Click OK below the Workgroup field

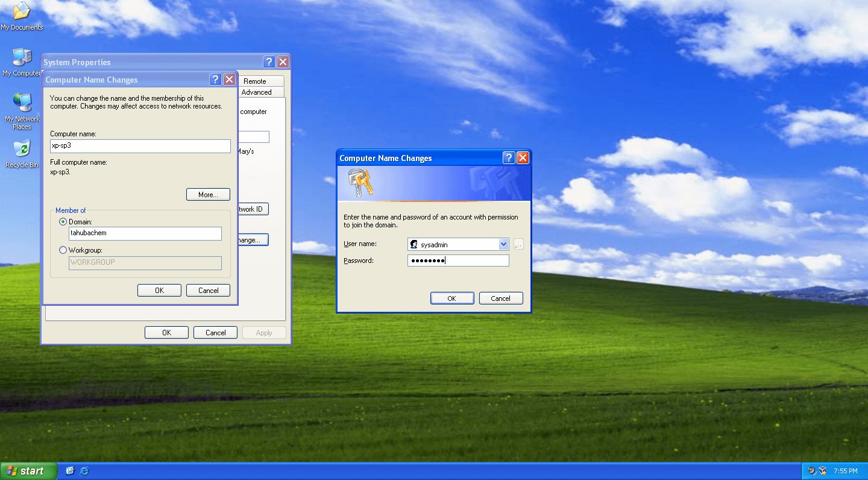click(x=159, y=291)
